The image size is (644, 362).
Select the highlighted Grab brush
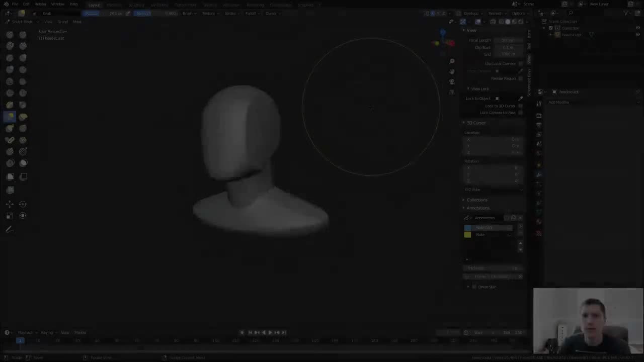pyautogui.click(x=10, y=117)
